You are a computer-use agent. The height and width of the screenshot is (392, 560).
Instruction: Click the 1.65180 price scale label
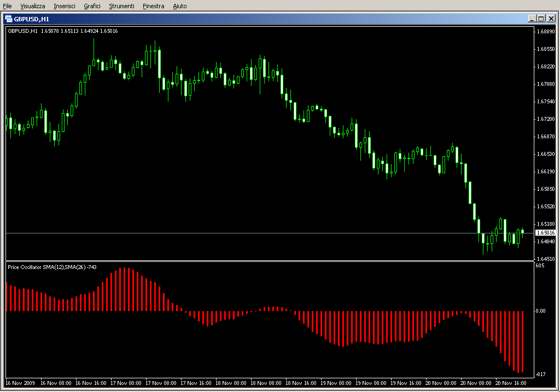coord(546,224)
